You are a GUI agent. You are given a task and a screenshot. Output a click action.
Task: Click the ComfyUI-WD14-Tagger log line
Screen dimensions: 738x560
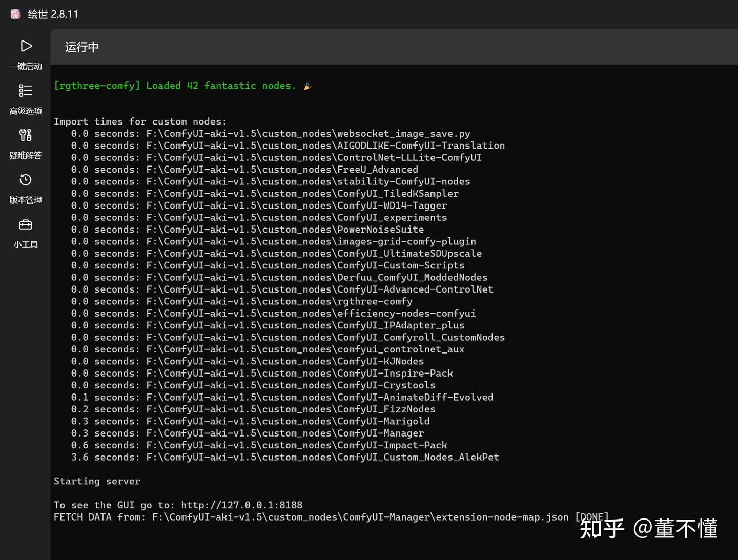(259, 205)
